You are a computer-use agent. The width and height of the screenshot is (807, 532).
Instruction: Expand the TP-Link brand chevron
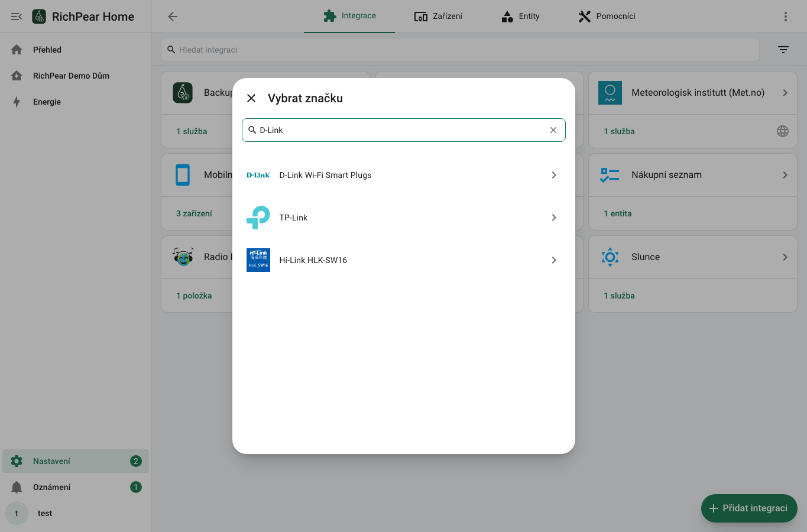click(x=554, y=218)
